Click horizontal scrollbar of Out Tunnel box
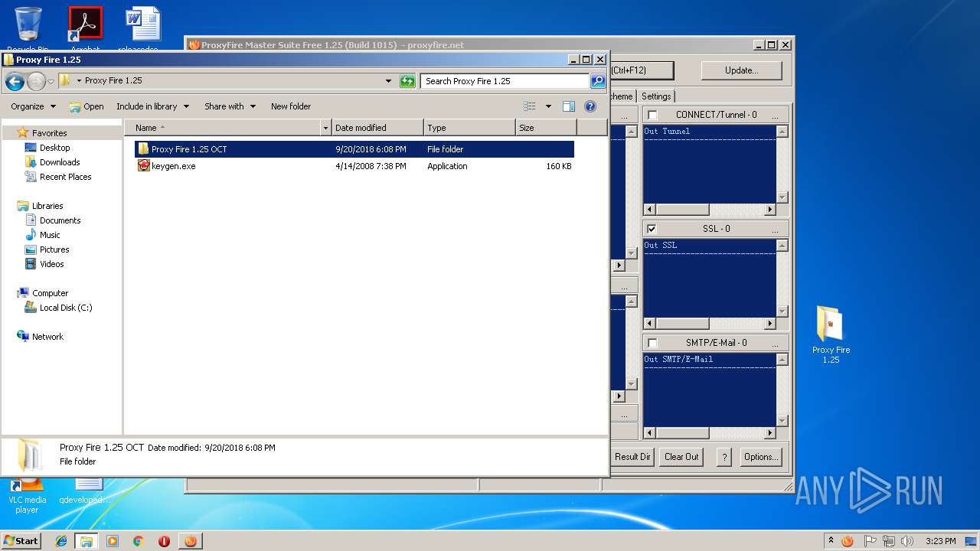The width and height of the screenshot is (980, 551). pyautogui.click(x=710, y=209)
